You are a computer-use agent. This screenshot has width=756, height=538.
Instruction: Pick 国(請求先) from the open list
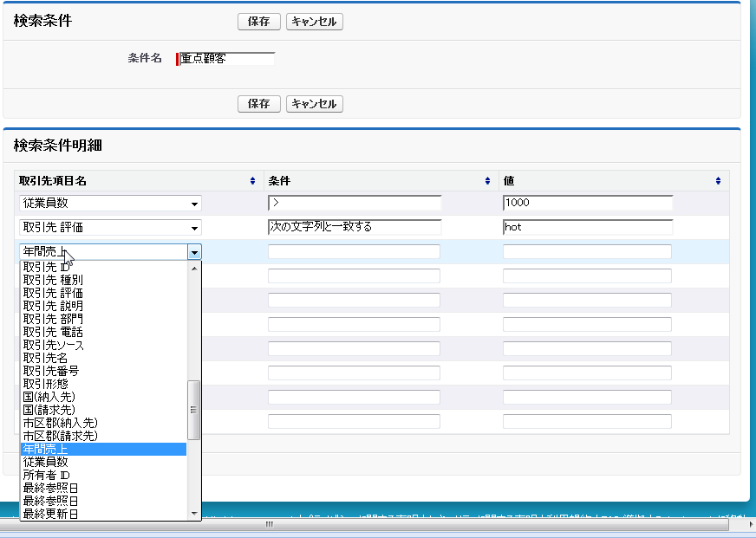(x=104, y=410)
